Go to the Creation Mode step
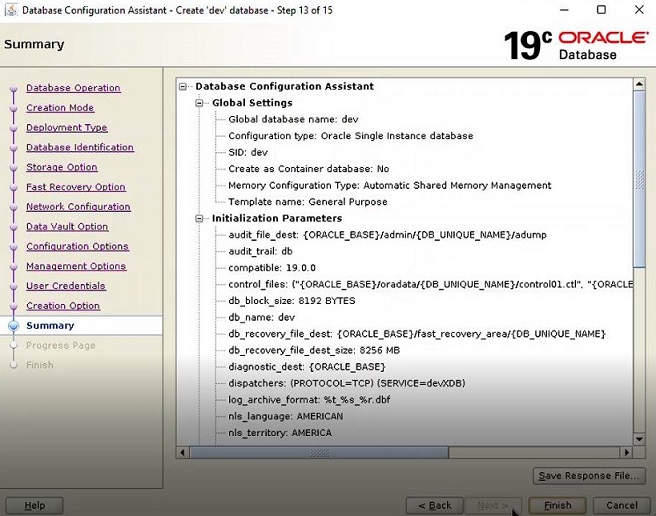The height and width of the screenshot is (516, 656). coord(60,108)
